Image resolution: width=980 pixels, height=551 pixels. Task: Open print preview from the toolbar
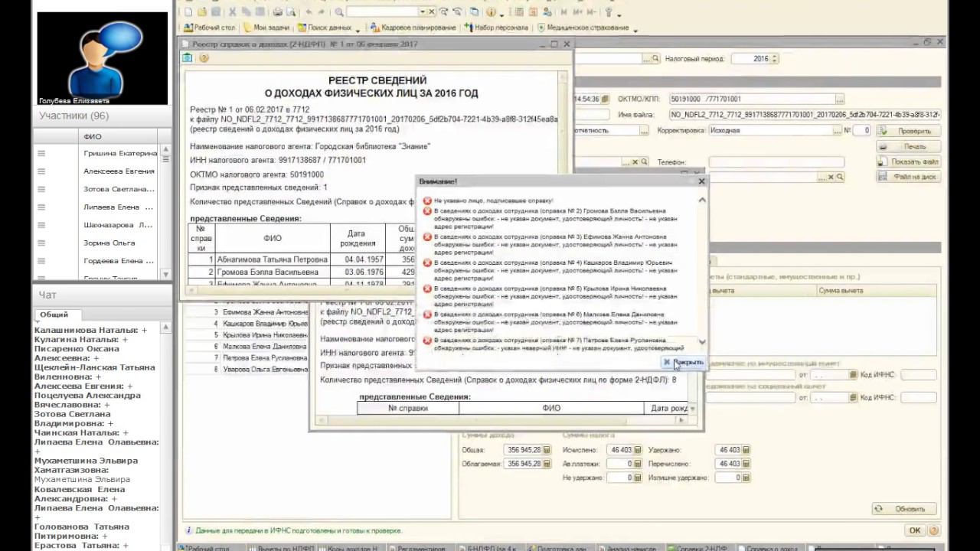point(292,11)
